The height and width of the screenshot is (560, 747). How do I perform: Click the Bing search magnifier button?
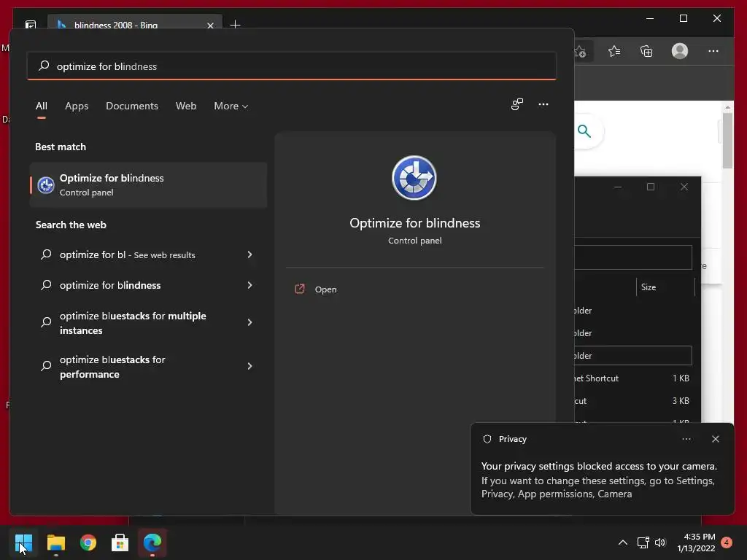[584, 131]
